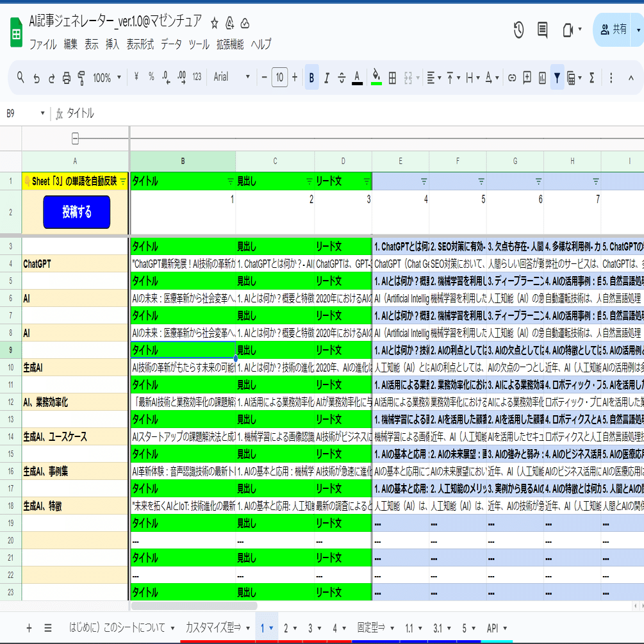
Task: Open zoom level dropdown
Action: coord(119,77)
